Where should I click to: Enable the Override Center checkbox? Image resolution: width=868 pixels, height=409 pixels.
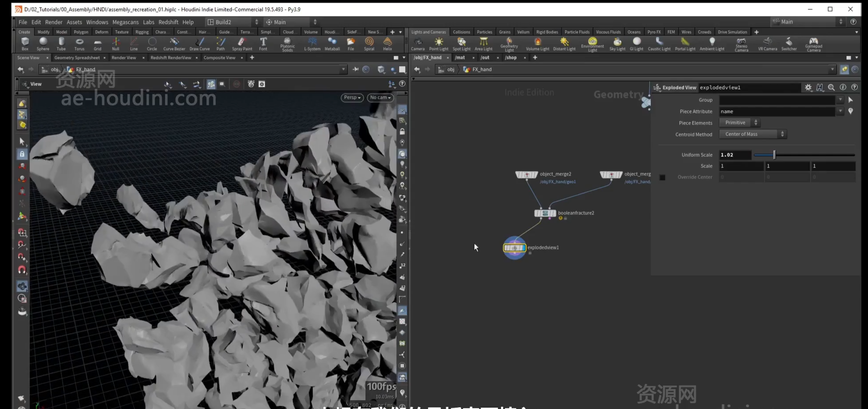pos(662,177)
